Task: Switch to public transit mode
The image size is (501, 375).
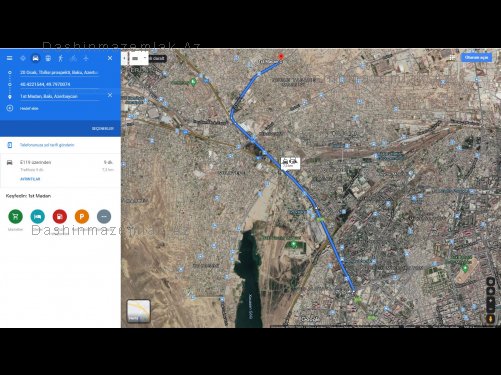Action: click(48, 58)
